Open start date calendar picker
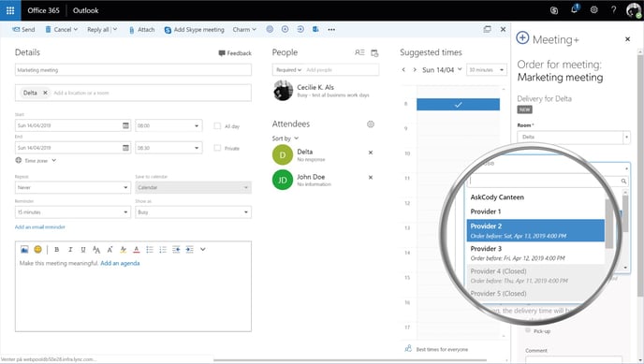The height and width of the screenshot is (364, 644). tap(125, 125)
